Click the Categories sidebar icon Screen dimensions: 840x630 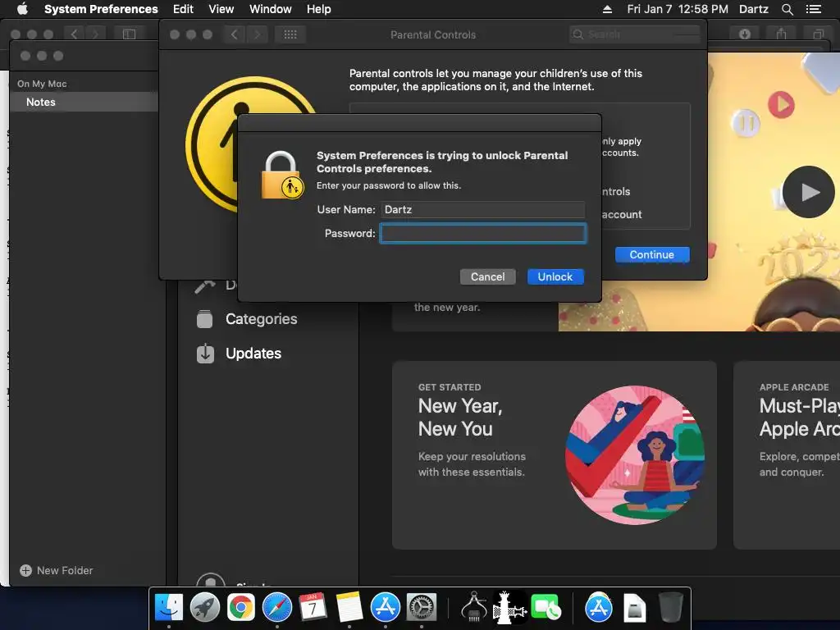tap(204, 319)
